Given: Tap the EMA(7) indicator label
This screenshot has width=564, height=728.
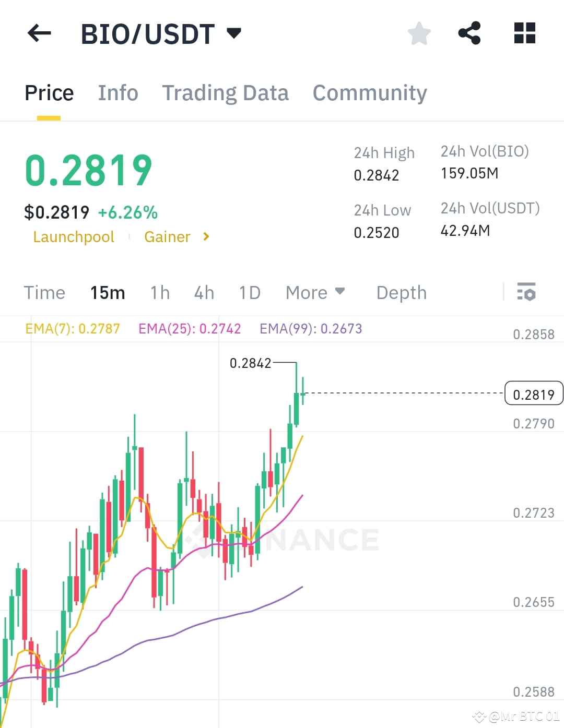Looking at the screenshot, I should pyautogui.click(x=72, y=329).
